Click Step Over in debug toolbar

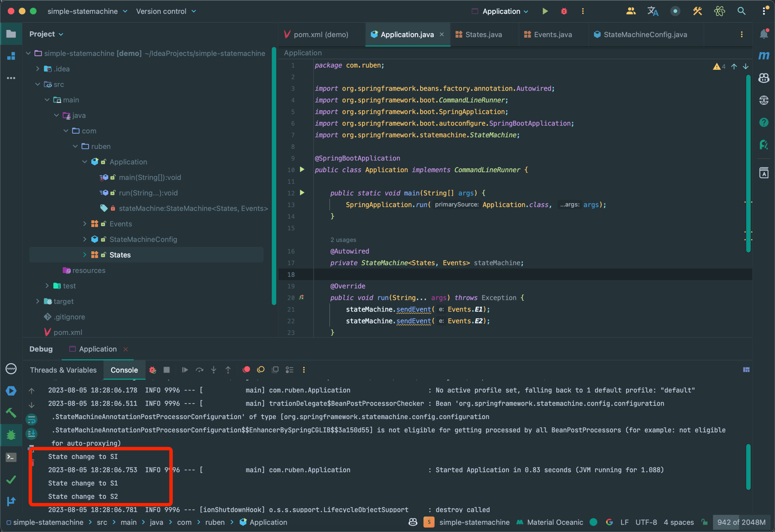pos(199,370)
